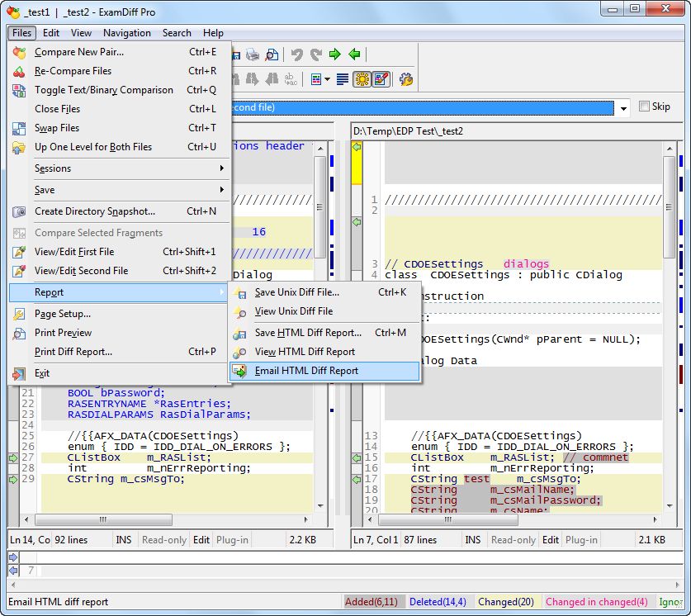Choose View/Edit Second File
The width and height of the screenshot is (691, 616).
tap(119, 271)
